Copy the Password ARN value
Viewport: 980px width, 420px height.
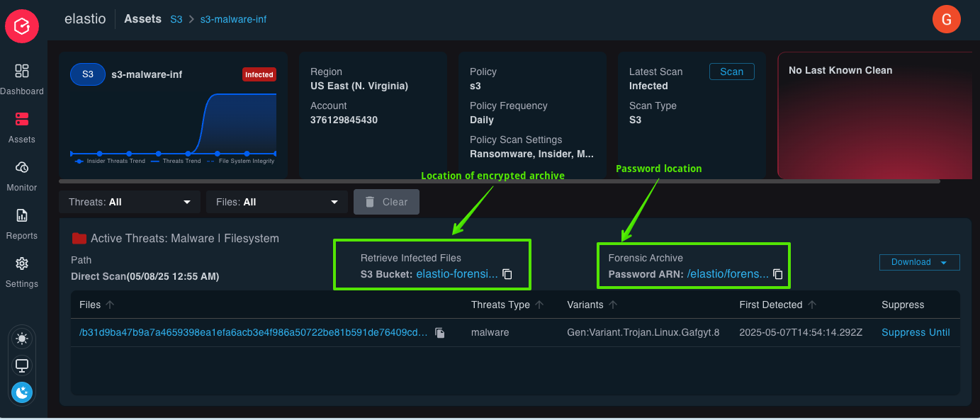coord(777,274)
